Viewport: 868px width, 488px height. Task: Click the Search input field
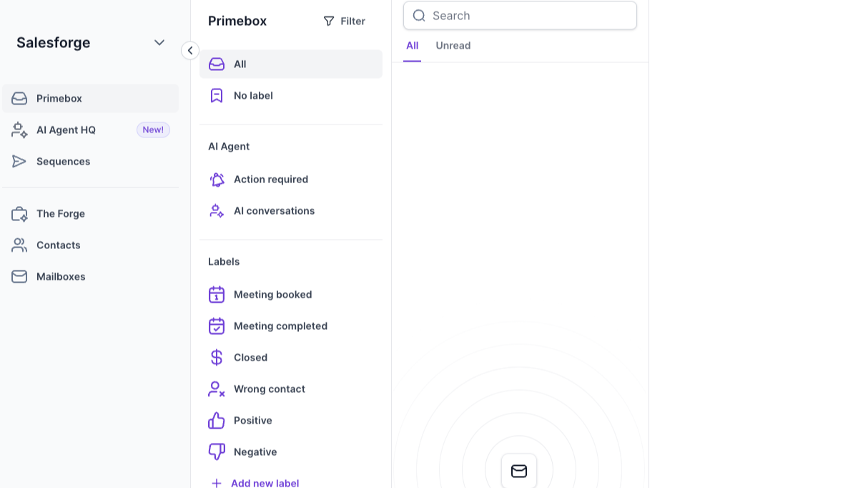point(529,16)
